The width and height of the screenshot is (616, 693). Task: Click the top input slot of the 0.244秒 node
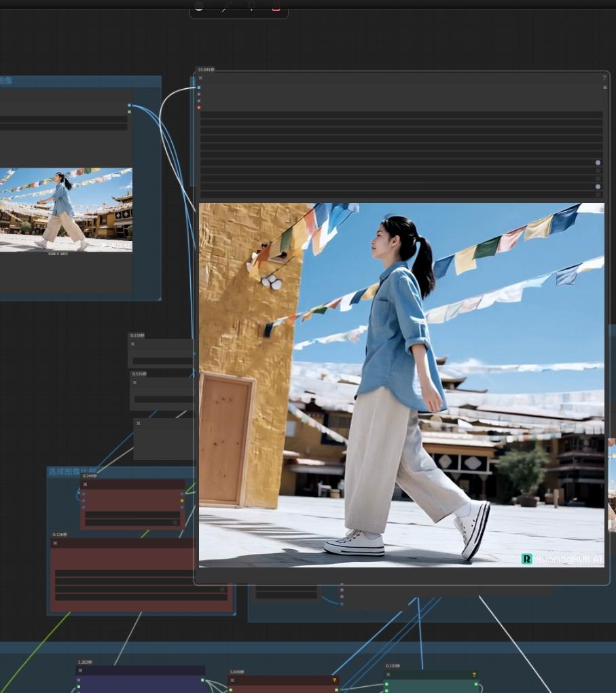click(x=84, y=494)
